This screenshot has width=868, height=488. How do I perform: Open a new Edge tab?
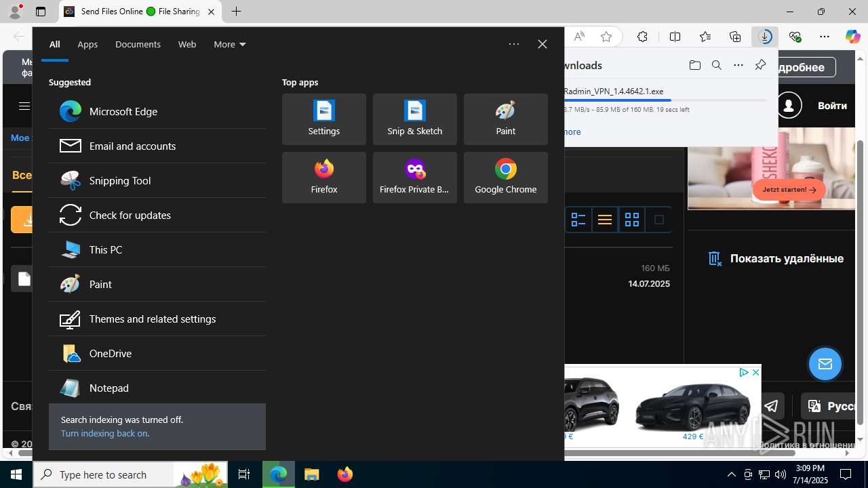coord(236,12)
